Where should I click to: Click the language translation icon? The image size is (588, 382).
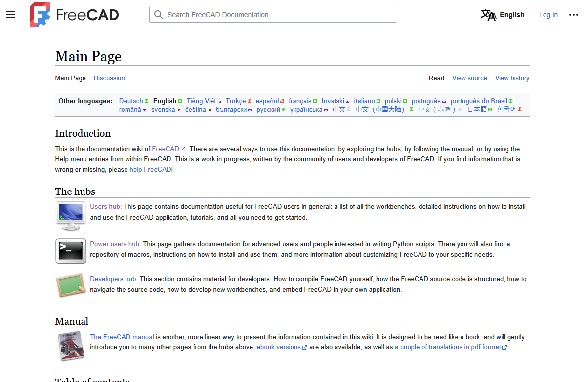(x=488, y=15)
